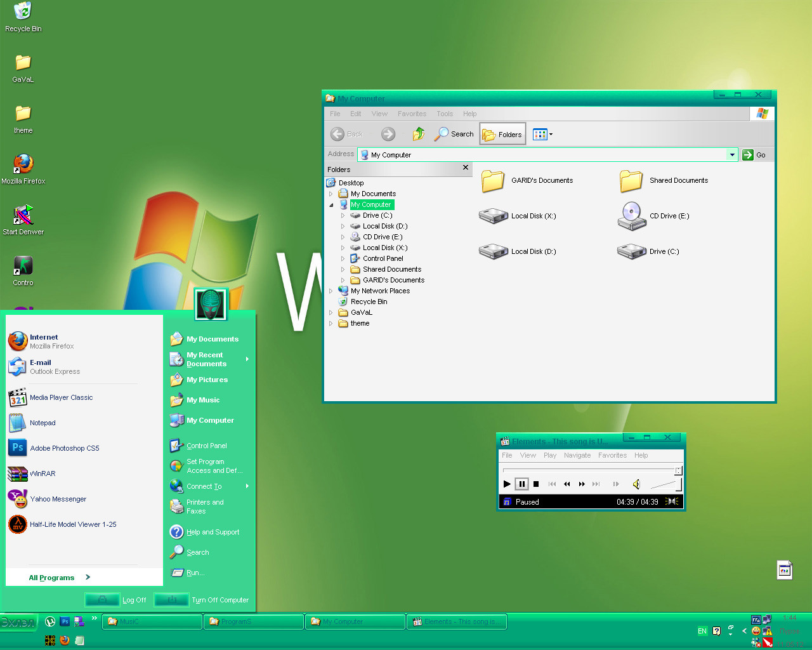
Task: Switch to MusiC taskbar window
Action: pyautogui.click(x=152, y=621)
